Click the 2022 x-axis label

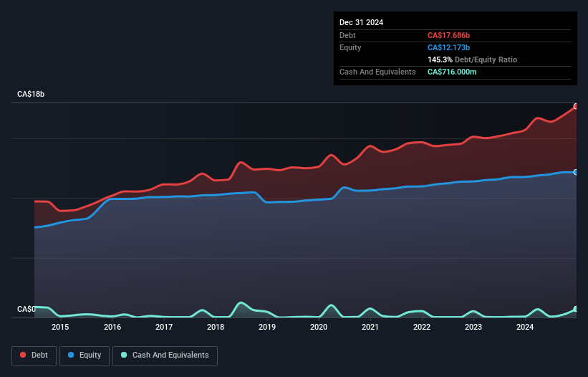click(x=422, y=327)
